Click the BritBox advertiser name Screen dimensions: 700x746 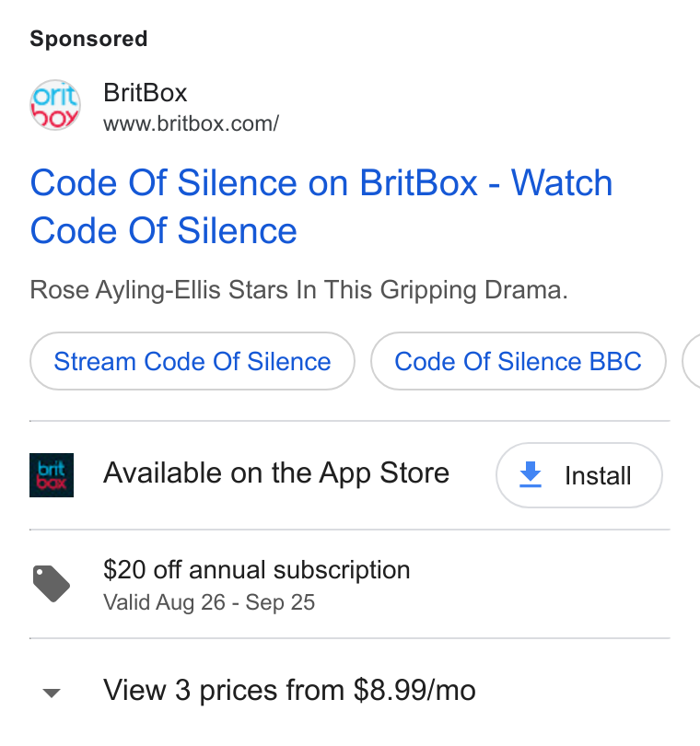[x=146, y=92]
